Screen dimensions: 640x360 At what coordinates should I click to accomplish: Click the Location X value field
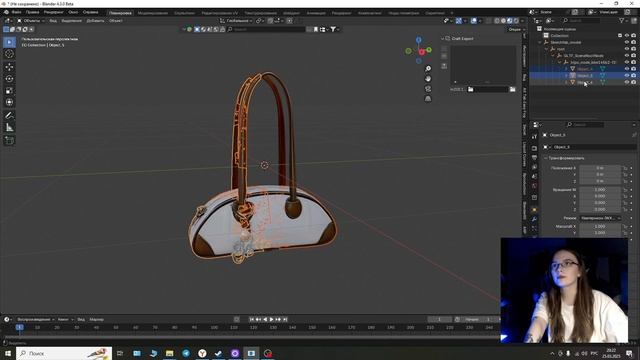click(600, 168)
